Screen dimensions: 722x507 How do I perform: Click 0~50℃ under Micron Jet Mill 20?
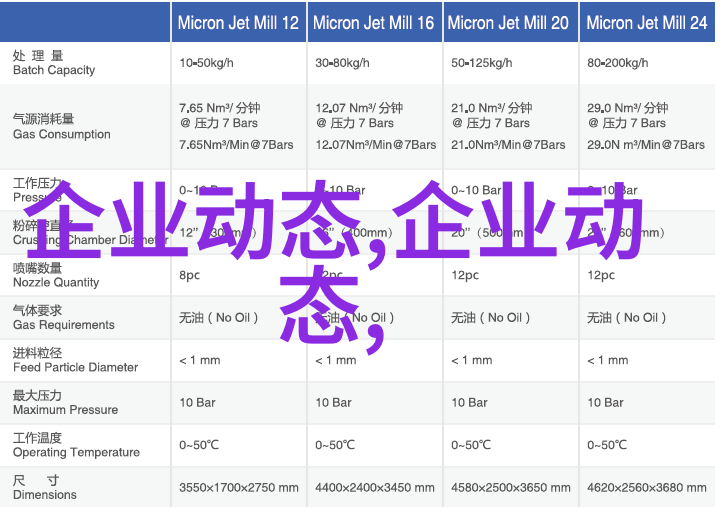[x=471, y=445]
